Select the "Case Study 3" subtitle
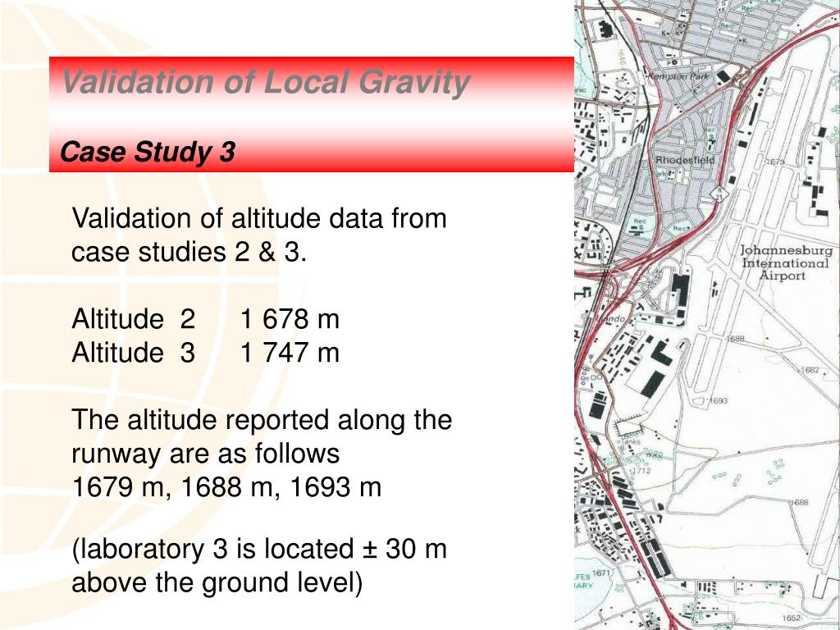Image resolution: width=840 pixels, height=630 pixels. coord(148,152)
